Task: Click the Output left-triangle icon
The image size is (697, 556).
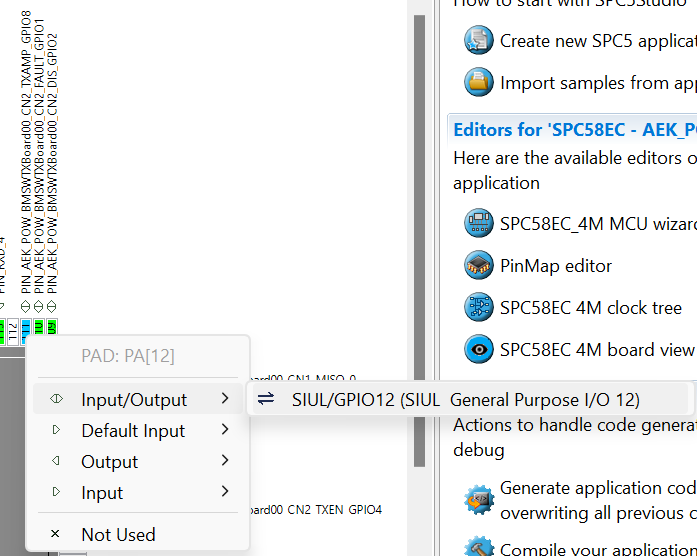Action: coord(56,460)
